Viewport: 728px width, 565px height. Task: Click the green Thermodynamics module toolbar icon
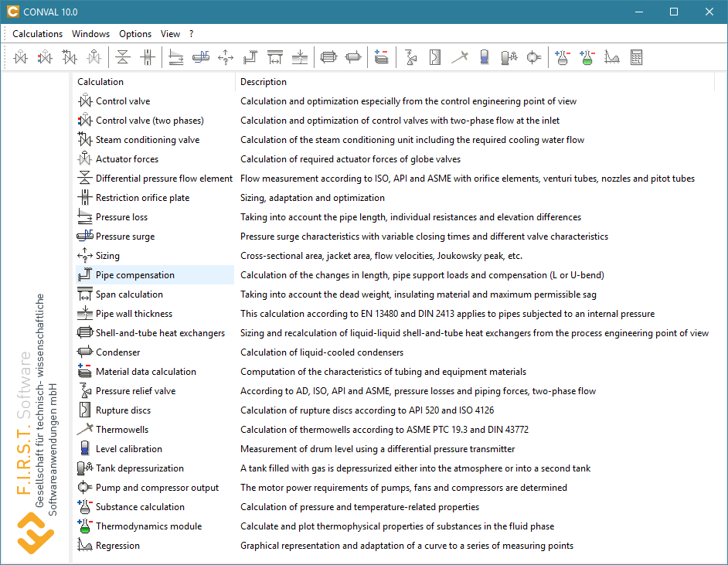[x=587, y=57]
